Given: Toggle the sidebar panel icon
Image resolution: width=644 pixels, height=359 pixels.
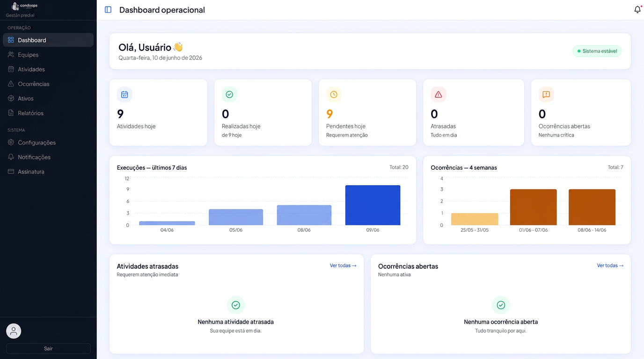Looking at the screenshot, I should click(x=108, y=10).
